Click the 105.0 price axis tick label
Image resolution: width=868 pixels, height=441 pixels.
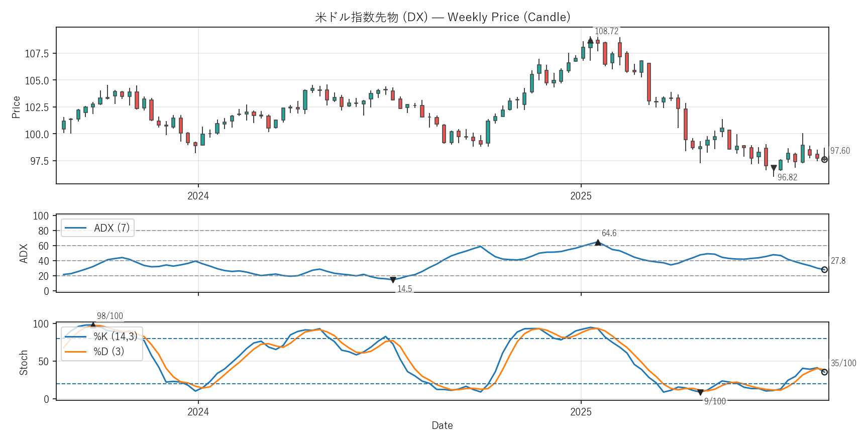coord(37,80)
